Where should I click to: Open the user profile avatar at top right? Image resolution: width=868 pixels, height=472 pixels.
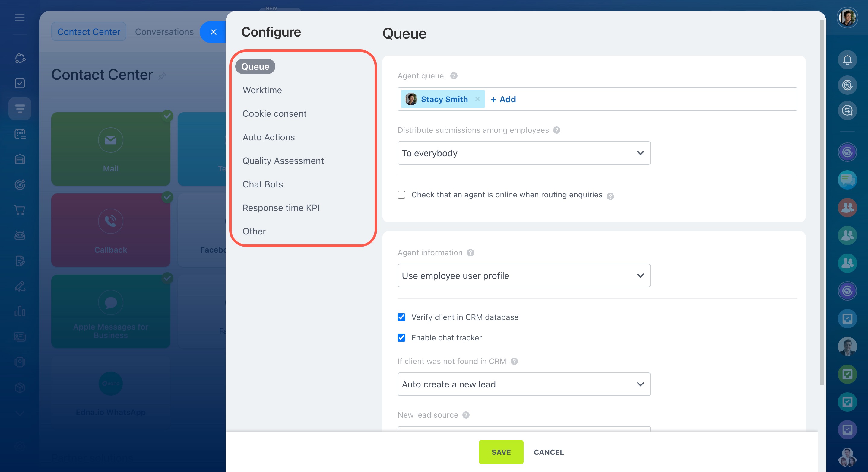pyautogui.click(x=847, y=17)
